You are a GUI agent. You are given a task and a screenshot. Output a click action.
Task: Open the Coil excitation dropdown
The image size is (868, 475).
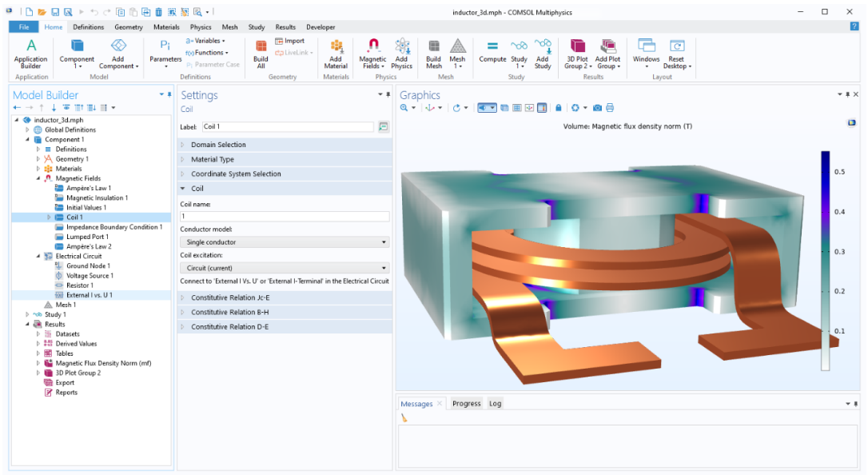(285, 268)
